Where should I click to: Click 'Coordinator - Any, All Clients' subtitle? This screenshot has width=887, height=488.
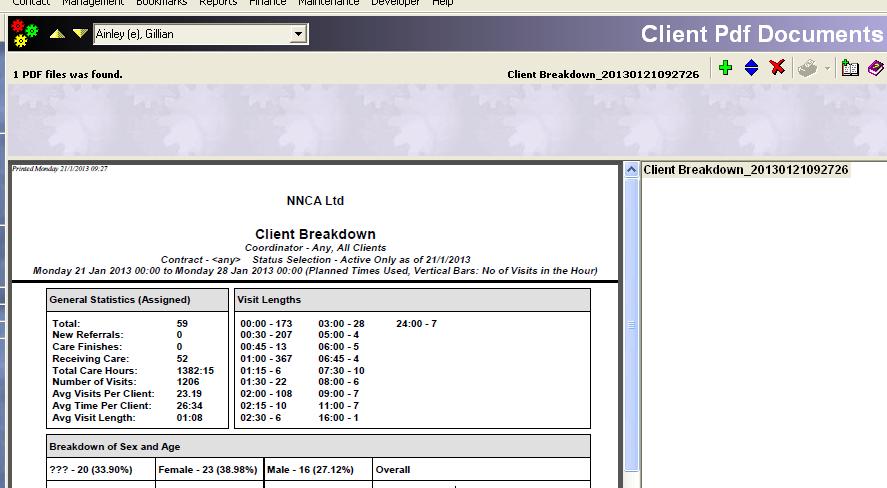tap(315, 248)
